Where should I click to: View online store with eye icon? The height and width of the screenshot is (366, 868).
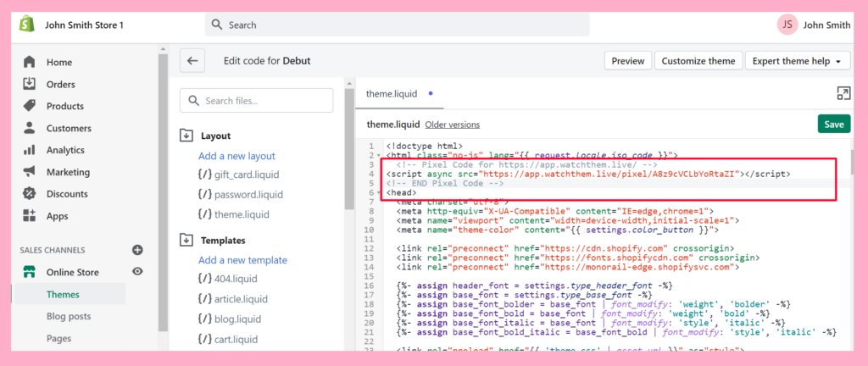[138, 271]
